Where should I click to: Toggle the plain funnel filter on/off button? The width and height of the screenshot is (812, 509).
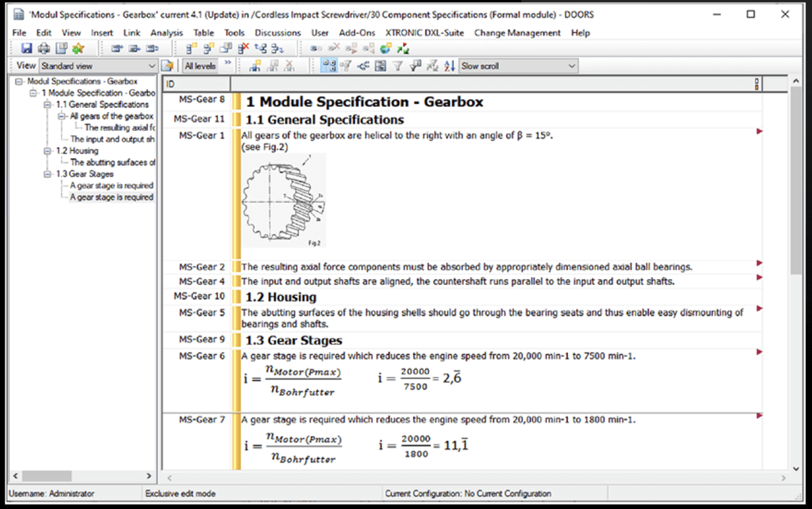(398, 66)
